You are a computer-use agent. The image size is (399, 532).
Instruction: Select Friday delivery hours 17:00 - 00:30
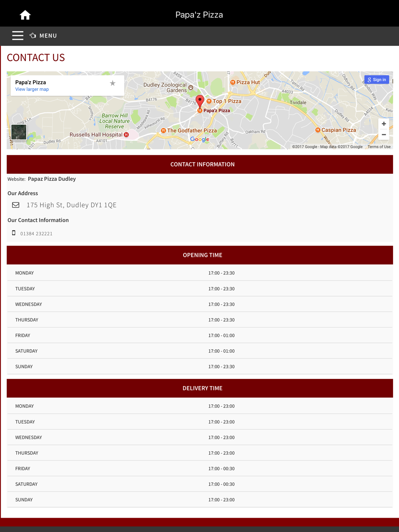(x=221, y=469)
